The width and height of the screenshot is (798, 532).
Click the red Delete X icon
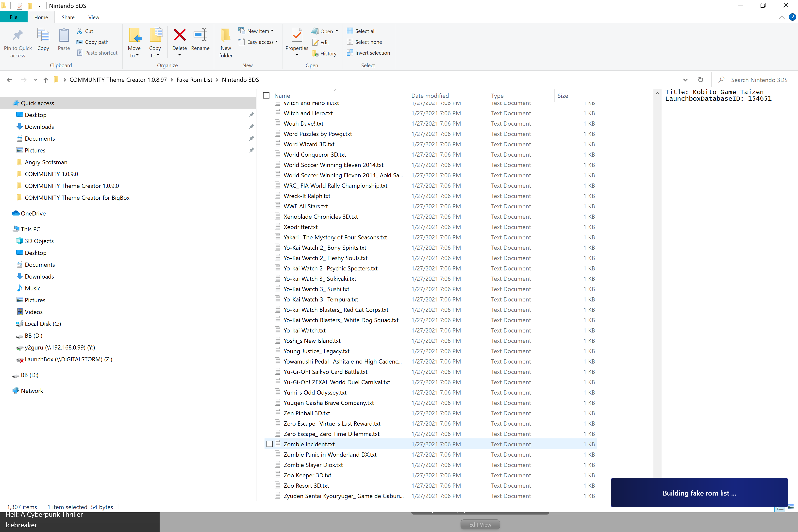click(x=180, y=35)
